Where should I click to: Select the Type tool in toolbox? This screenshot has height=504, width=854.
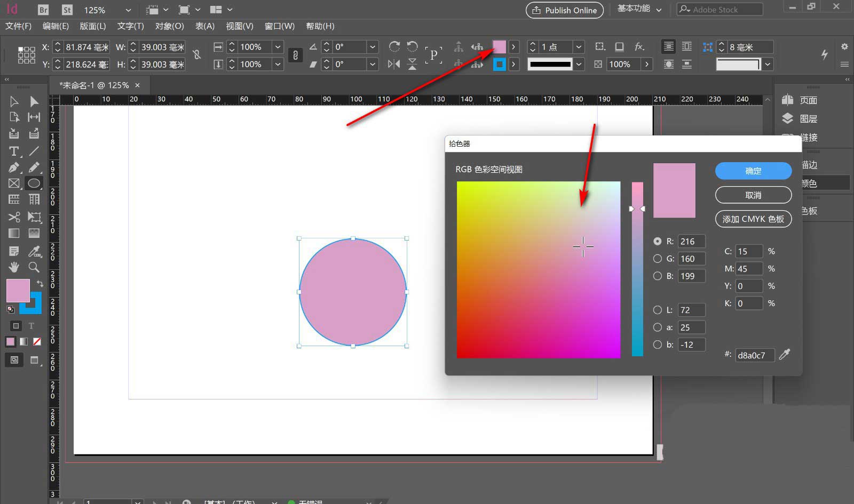14,151
